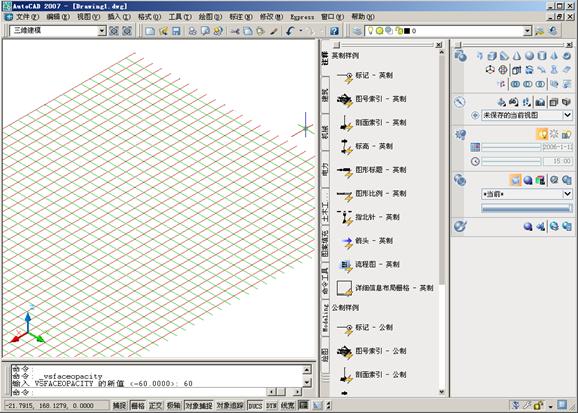Click the command line input field
Image resolution: width=578 pixels, height=413 pixels.
tap(138, 392)
